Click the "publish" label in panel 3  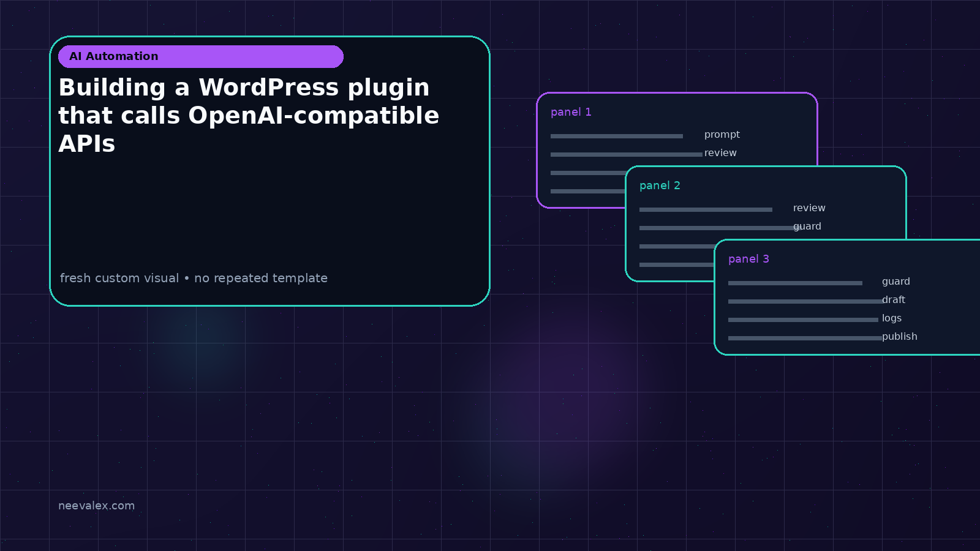pyautogui.click(x=900, y=337)
